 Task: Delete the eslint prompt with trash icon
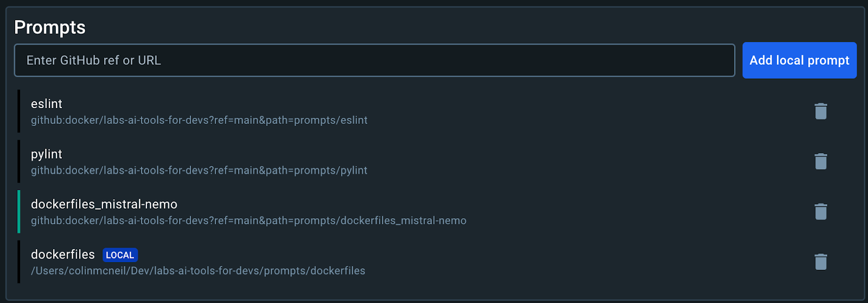[x=820, y=111]
